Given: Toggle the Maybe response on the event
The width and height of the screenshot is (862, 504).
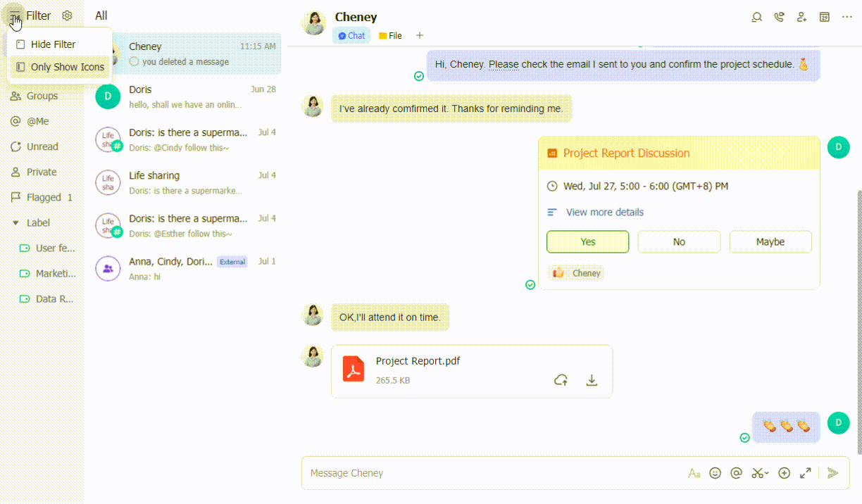Looking at the screenshot, I should [x=770, y=241].
